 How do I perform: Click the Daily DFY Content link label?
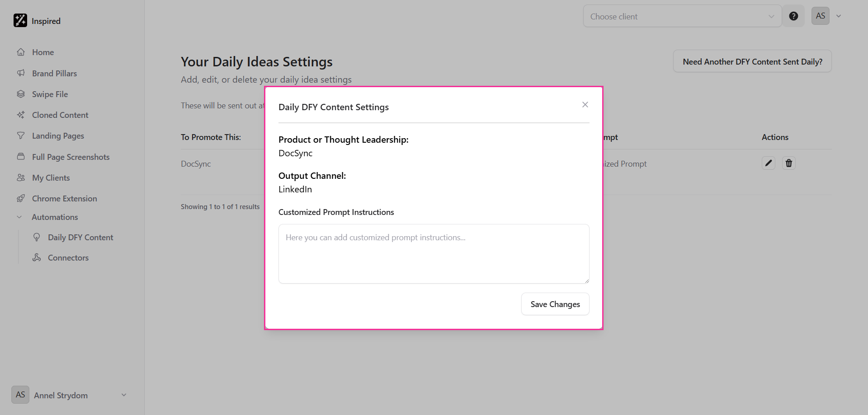point(80,238)
